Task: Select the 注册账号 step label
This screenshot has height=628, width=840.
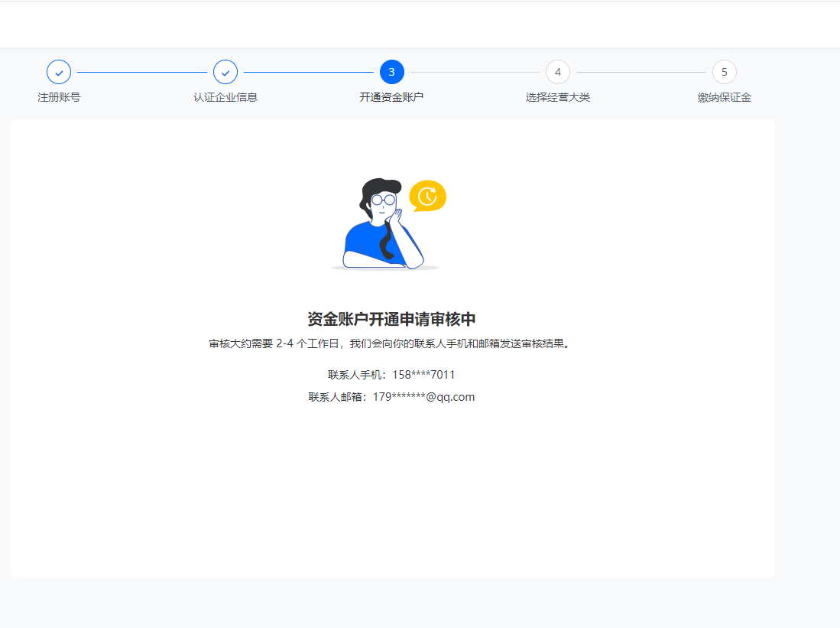Action: tap(59, 97)
